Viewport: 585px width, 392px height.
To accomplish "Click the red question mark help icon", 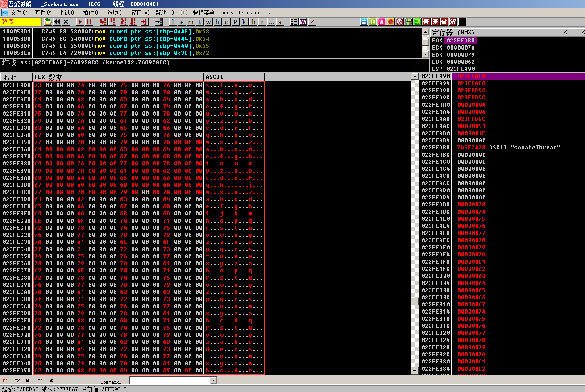I will click(312, 22).
